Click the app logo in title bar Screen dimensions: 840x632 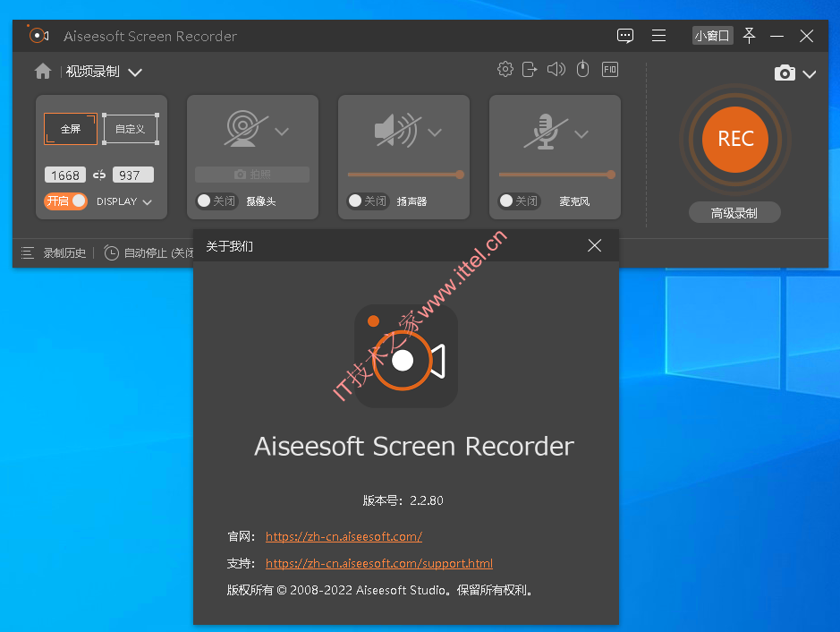pos(38,36)
